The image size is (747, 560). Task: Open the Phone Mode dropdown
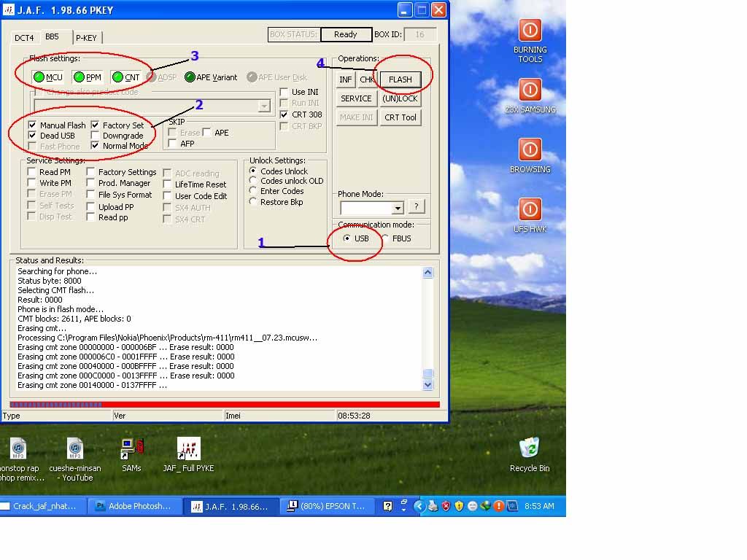(398, 208)
